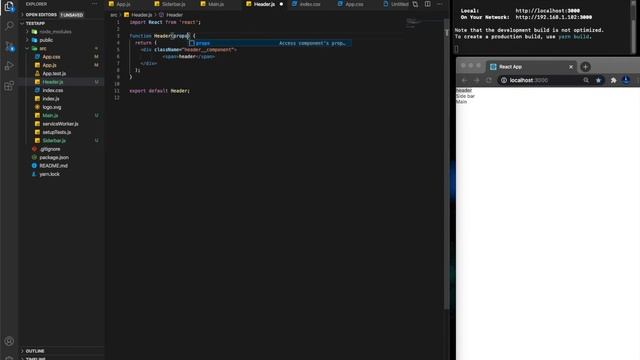Image resolution: width=640 pixels, height=360 pixels.
Task: Open serviceWorker.js in the file tree
Action: point(60,124)
